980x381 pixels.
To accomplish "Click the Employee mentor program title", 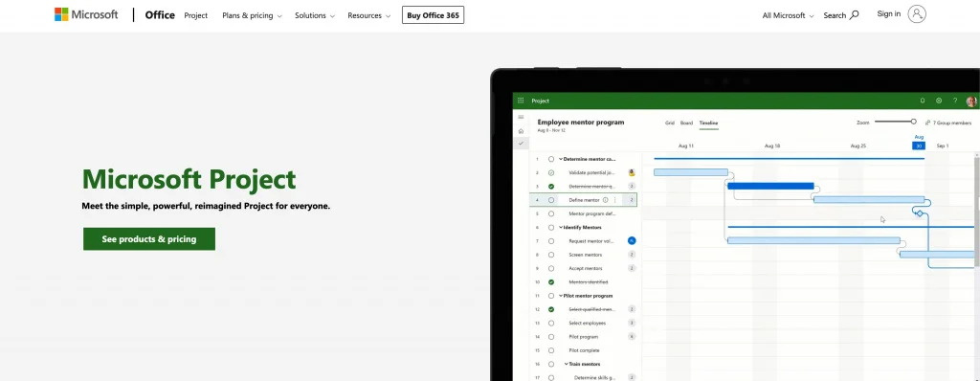I will point(581,122).
